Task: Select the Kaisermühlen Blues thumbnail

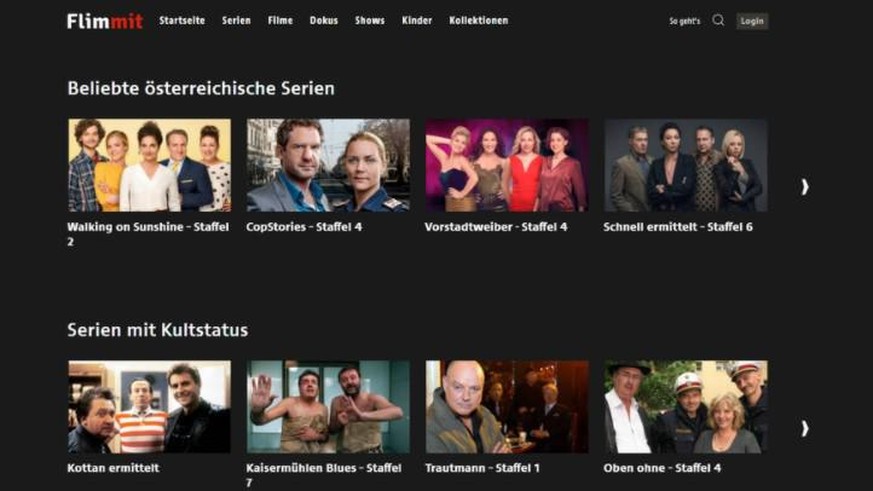Action: click(328, 406)
